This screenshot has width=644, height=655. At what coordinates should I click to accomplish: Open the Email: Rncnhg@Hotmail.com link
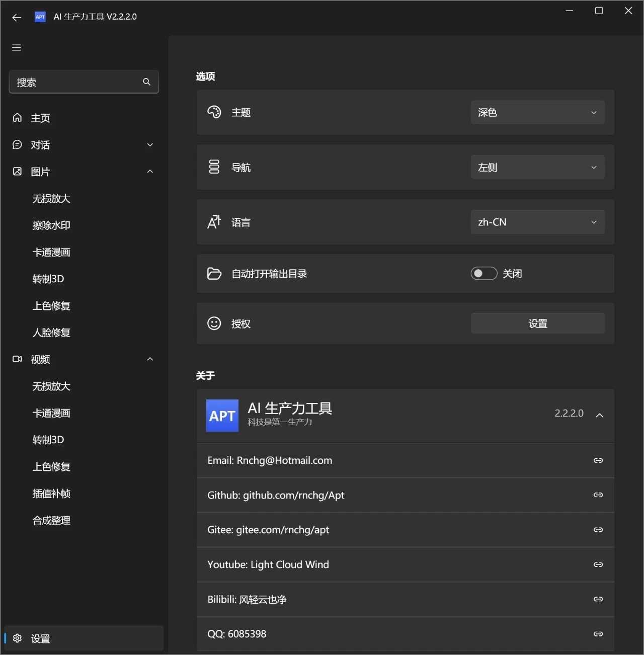tap(406, 460)
